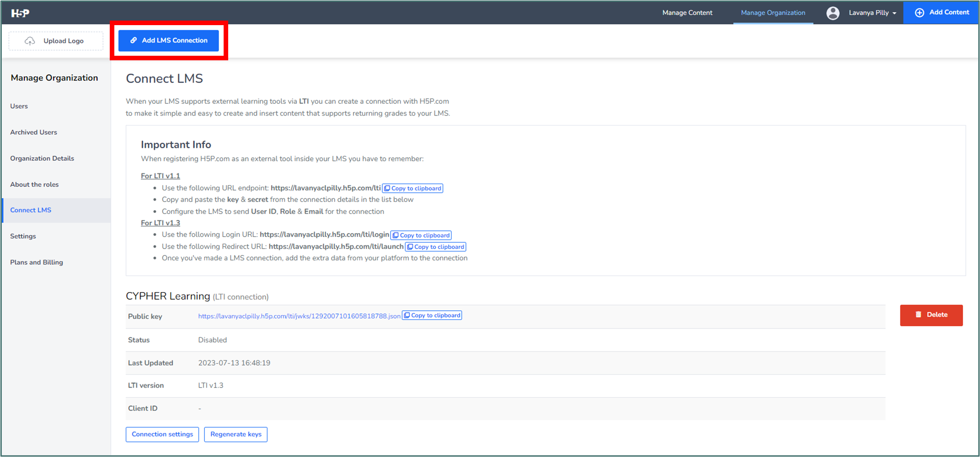Open the Public key jwks JSON link
This screenshot has height=457, width=980.
[299, 316]
